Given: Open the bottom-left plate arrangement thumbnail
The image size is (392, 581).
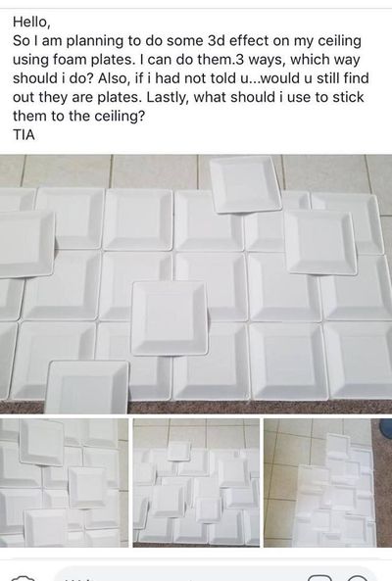Looking at the screenshot, I should 64,482.
